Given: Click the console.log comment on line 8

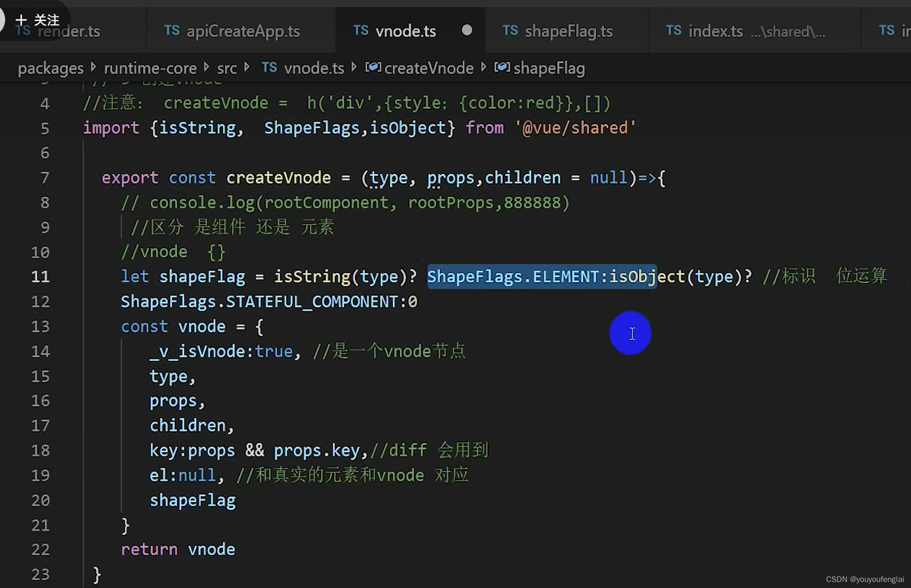Looking at the screenshot, I should 345,203.
